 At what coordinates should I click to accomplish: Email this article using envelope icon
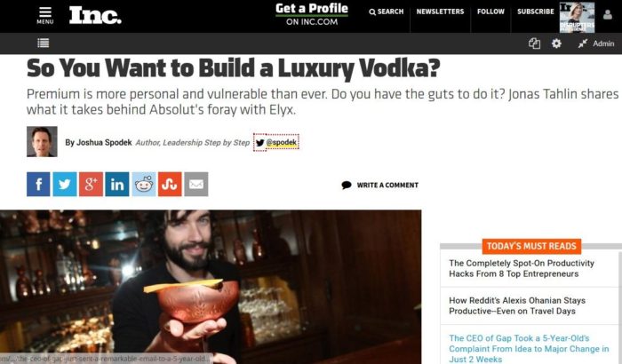coord(196,184)
